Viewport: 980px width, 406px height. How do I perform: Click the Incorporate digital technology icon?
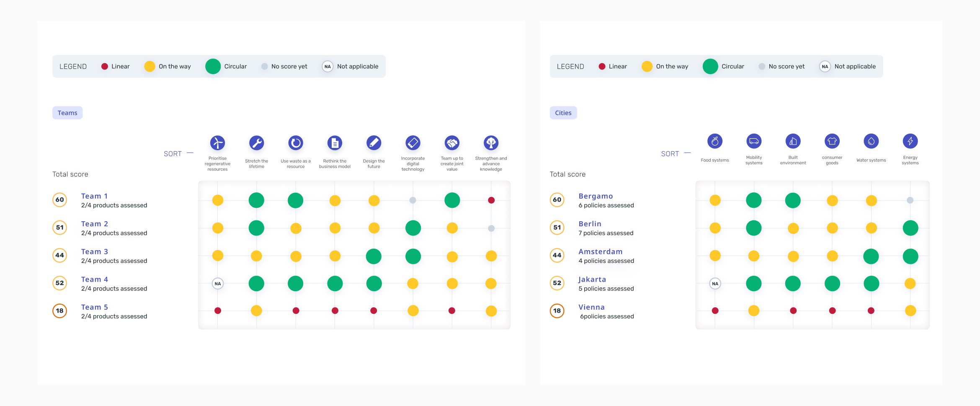coord(413,143)
